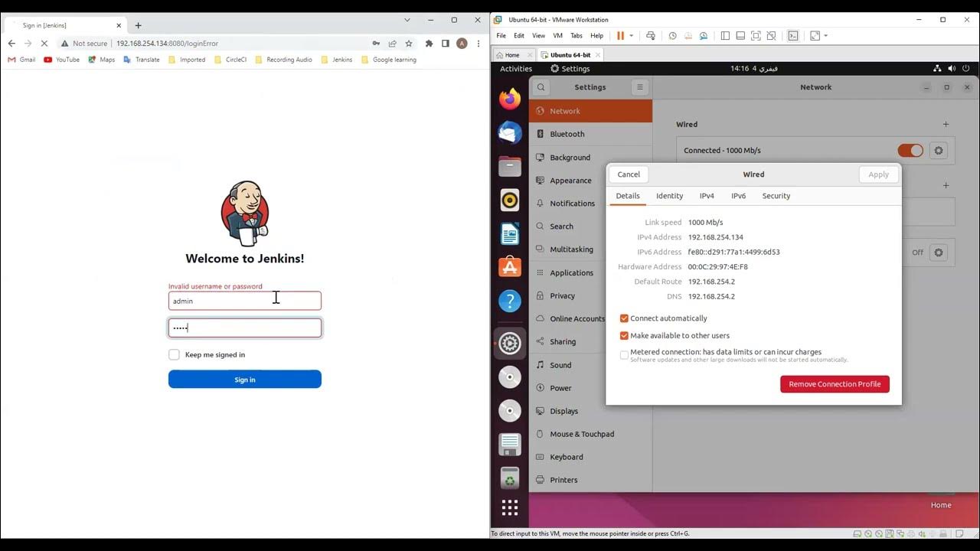Image resolution: width=980 pixels, height=551 pixels.
Task: Bookmark this page with star icon
Action: [409, 44]
